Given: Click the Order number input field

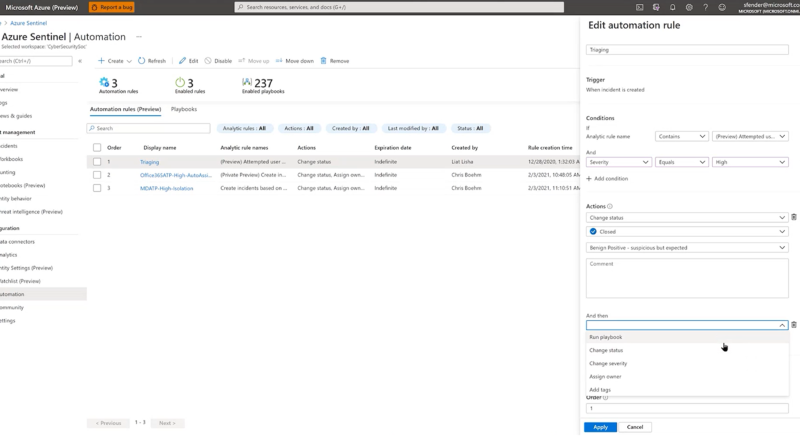Looking at the screenshot, I should pos(687,408).
